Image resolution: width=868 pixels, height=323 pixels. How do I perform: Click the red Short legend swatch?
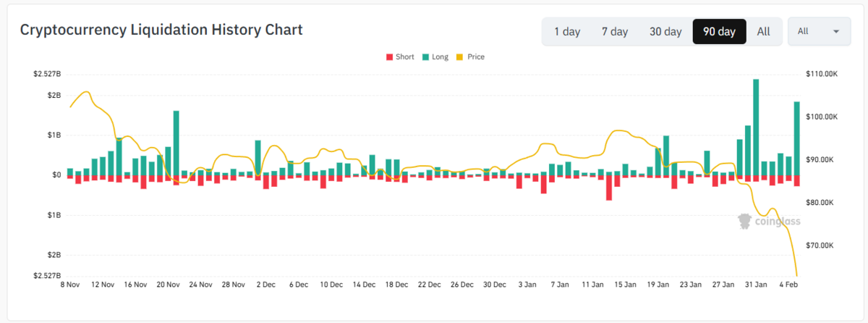pyautogui.click(x=389, y=56)
